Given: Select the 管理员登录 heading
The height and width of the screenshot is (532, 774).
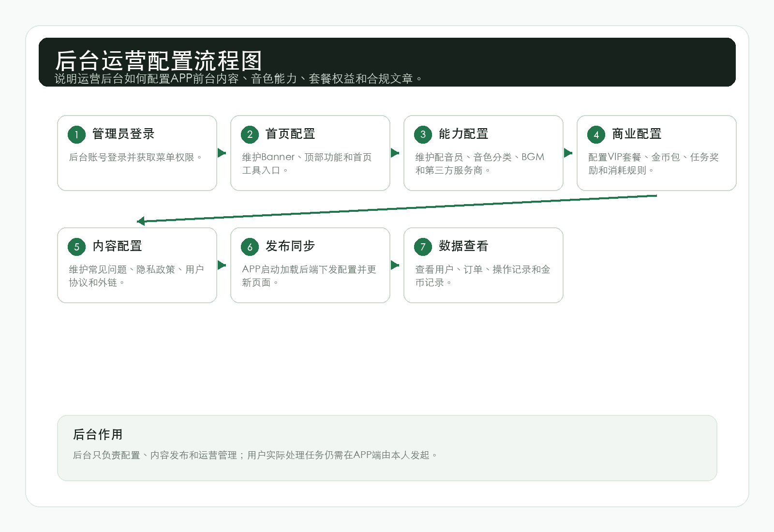Looking at the screenshot, I should tap(123, 134).
